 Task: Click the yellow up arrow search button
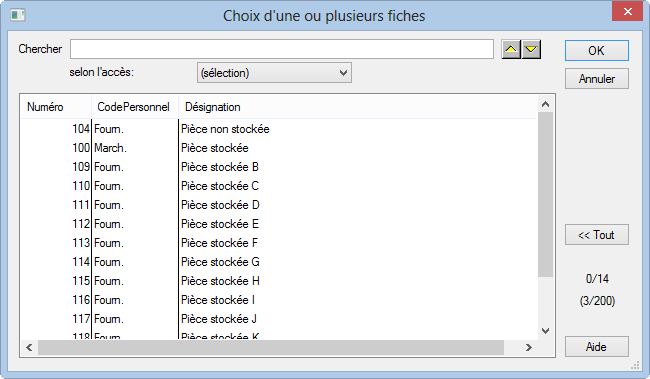[x=511, y=49]
